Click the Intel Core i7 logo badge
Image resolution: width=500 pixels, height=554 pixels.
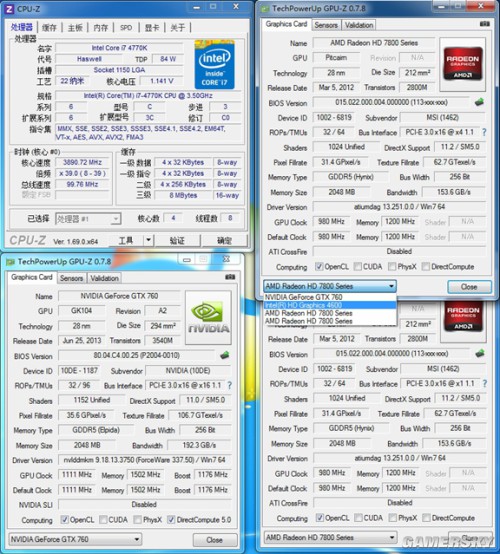tap(214, 64)
